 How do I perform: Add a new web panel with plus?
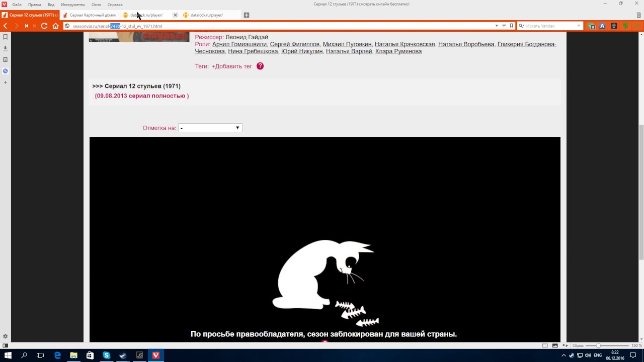5,82
